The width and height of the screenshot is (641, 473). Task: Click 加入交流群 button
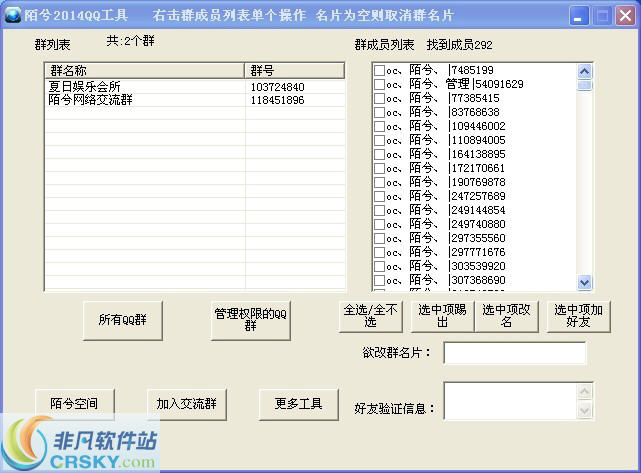186,404
